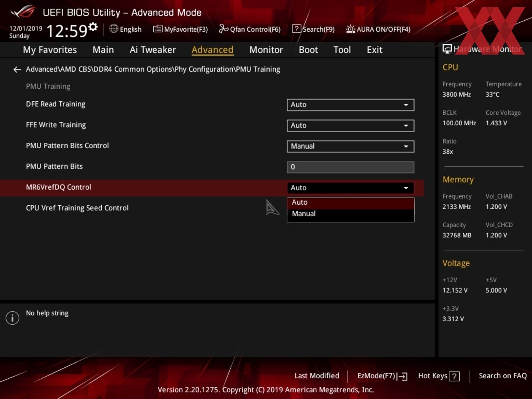The image size is (532, 399).
Task: Open Search on FAQ link
Action: click(503, 376)
